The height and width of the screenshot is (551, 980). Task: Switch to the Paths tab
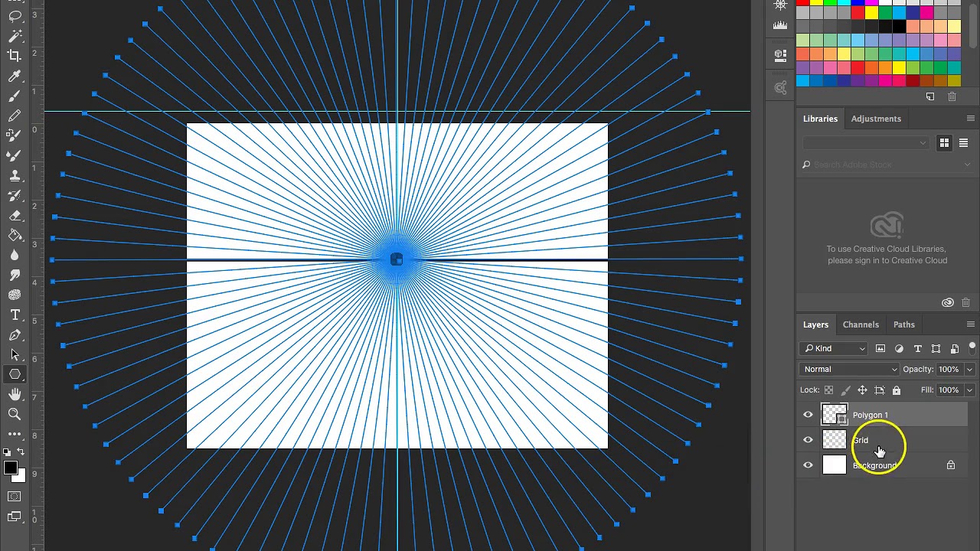point(904,324)
